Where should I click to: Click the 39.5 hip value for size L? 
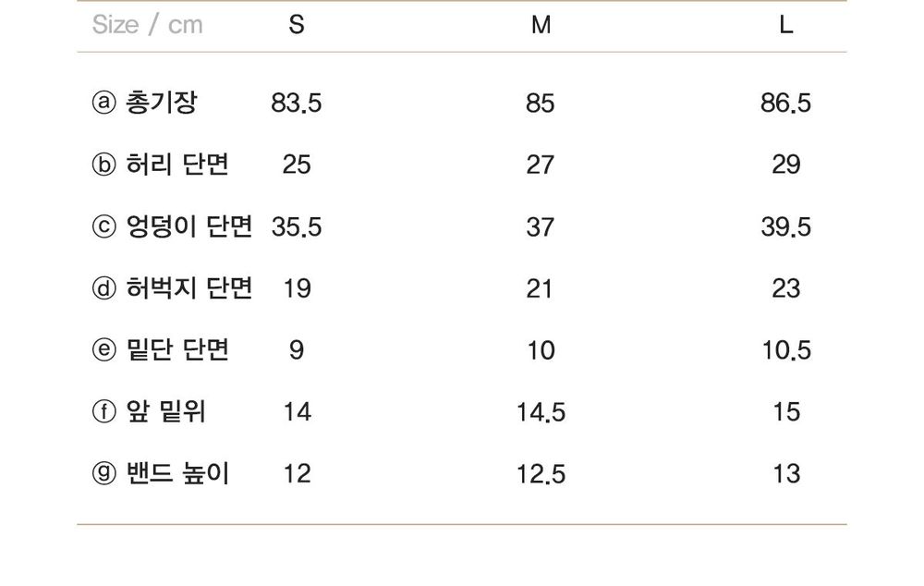[786, 227]
